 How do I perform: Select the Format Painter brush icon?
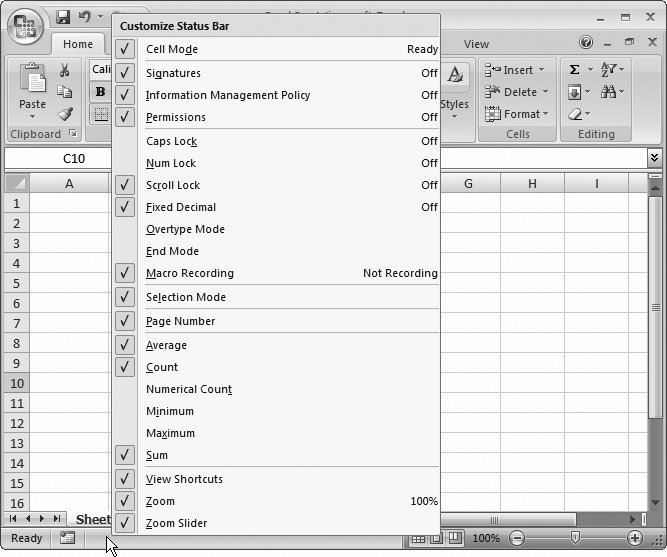(65, 114)
